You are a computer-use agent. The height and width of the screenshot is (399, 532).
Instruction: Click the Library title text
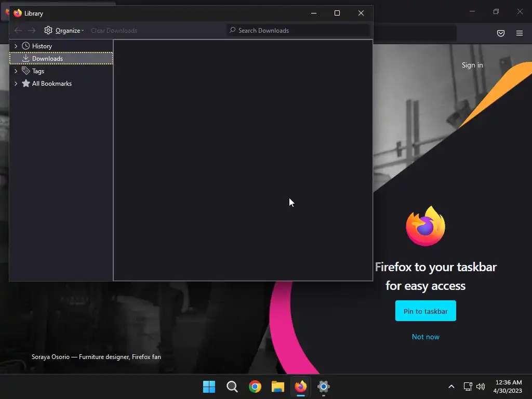(x=34, y=14)
